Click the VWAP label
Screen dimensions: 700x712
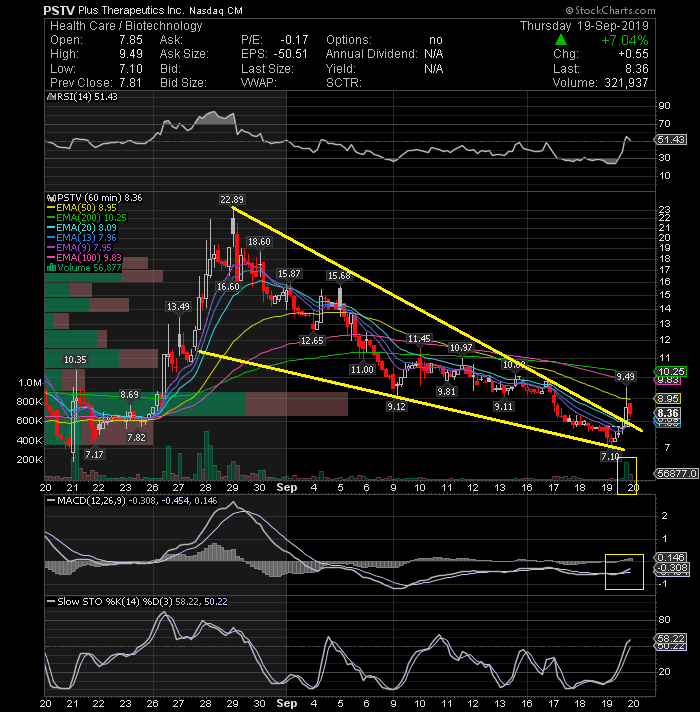click(258, 83)
